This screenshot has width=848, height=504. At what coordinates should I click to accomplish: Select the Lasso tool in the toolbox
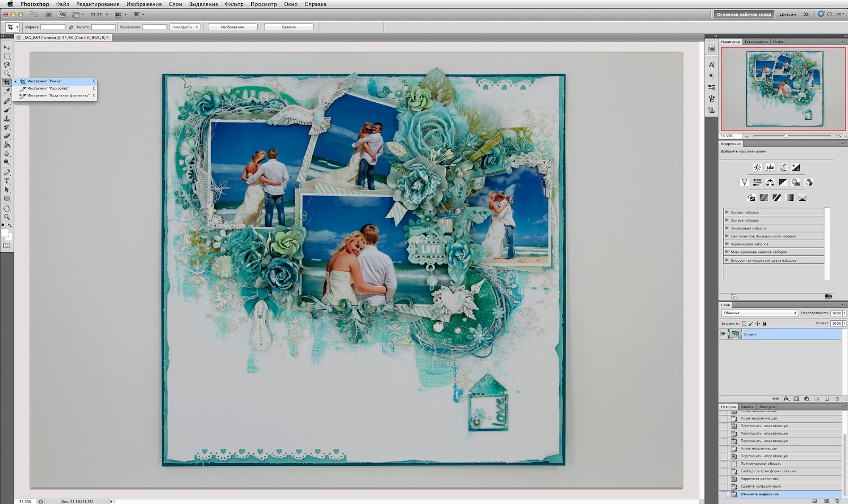pyautogui.click(x=7, y=65)
